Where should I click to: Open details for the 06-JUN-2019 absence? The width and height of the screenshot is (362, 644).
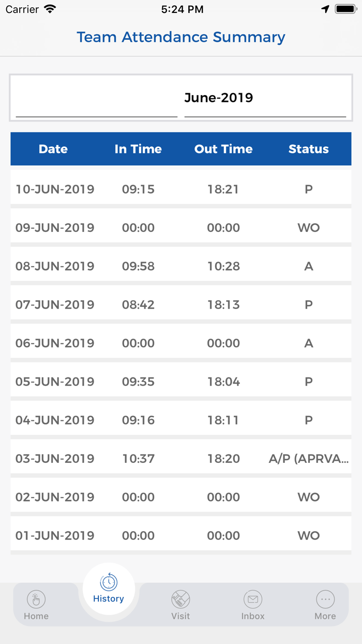pos(180,343)
